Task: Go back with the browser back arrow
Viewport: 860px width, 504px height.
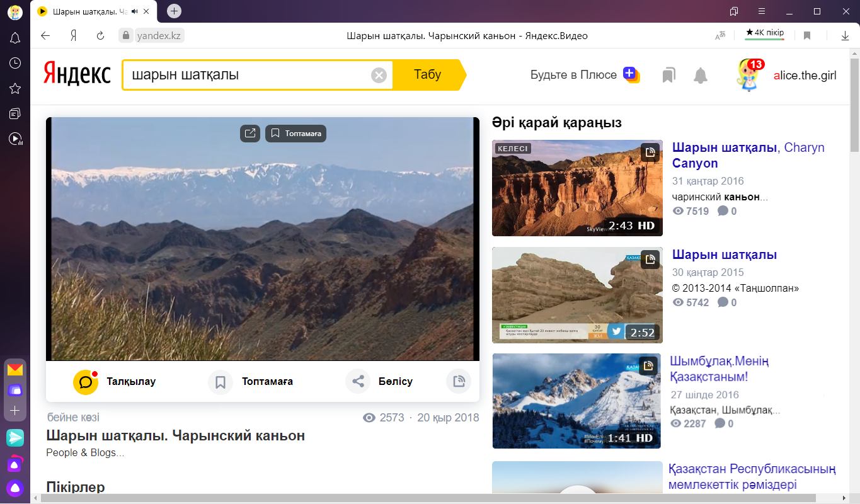Action: click(x=45, y=36)
